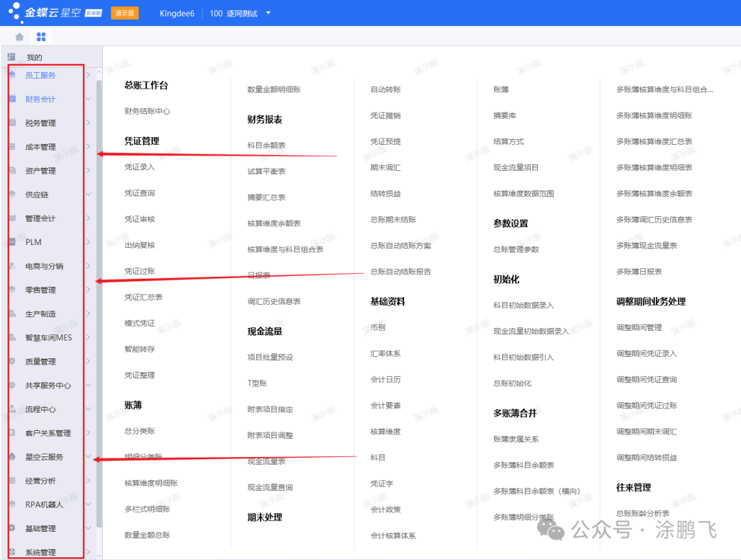Click the 基础管理 gear icon

point(12,528)
